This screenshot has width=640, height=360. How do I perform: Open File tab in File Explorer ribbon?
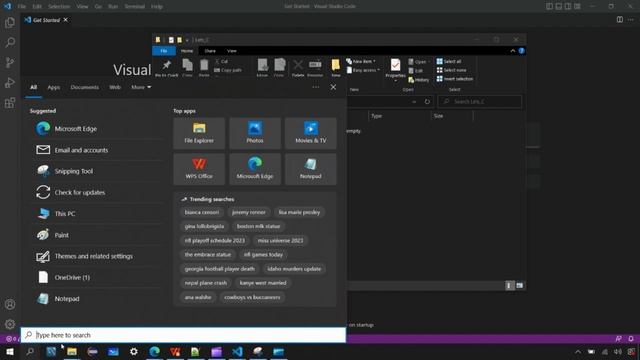coord(164,51)
